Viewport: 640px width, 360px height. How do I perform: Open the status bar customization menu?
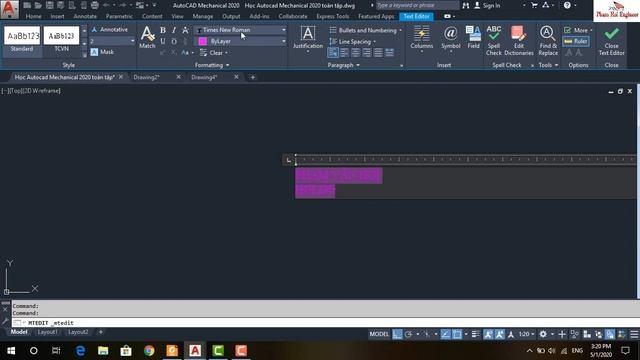(634, 334)
